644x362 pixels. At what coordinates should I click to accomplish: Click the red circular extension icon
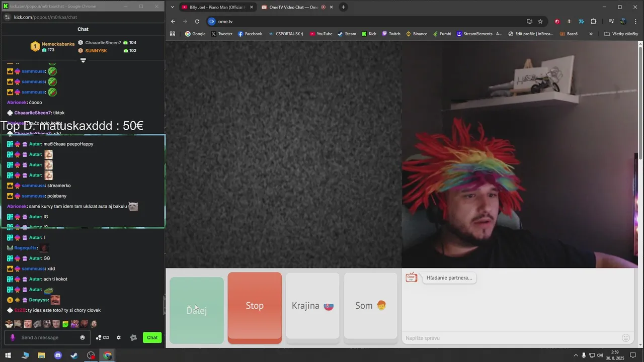(x=557, y=22)
